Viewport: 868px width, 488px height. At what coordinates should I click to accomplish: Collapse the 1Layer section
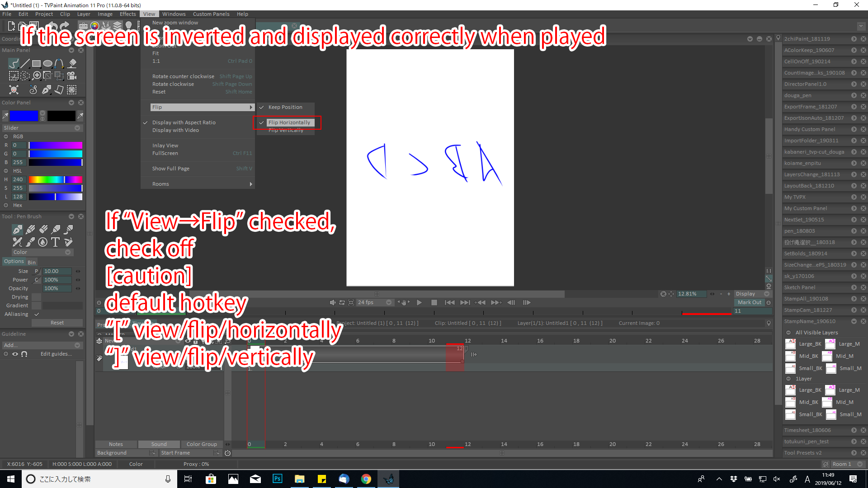point(788,379)
